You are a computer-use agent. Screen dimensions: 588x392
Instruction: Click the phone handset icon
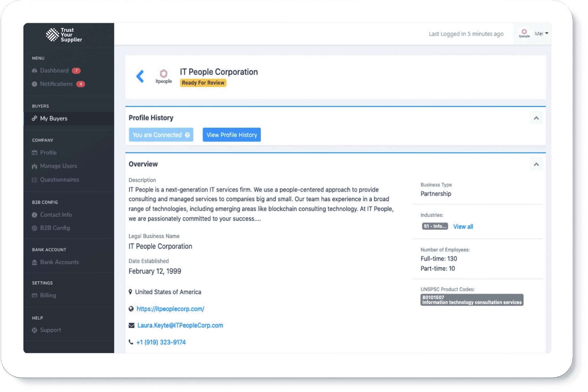pos(131,342)
